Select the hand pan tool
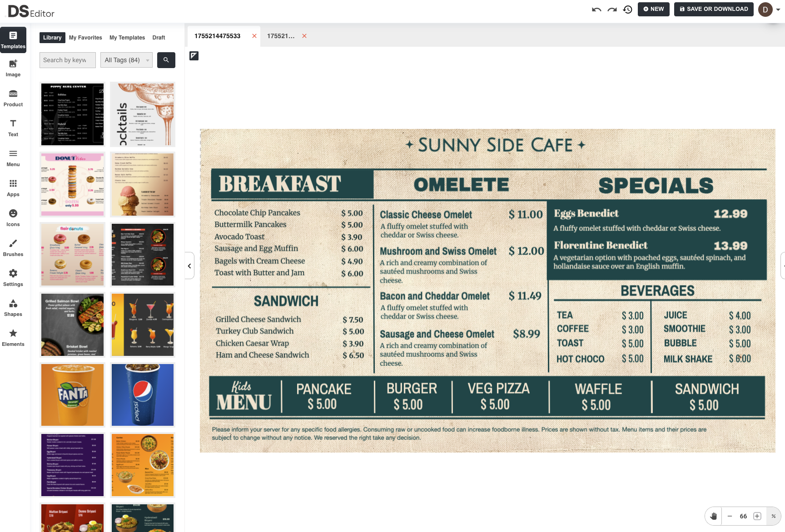Screen dimensions: 785x532 click(x=714, y=516)
